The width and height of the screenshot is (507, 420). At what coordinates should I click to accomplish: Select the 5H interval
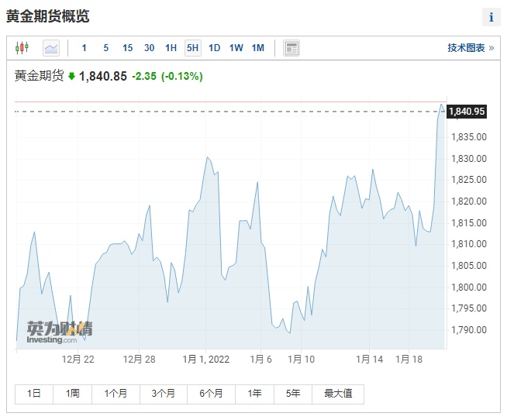click(x=192, y=48)
